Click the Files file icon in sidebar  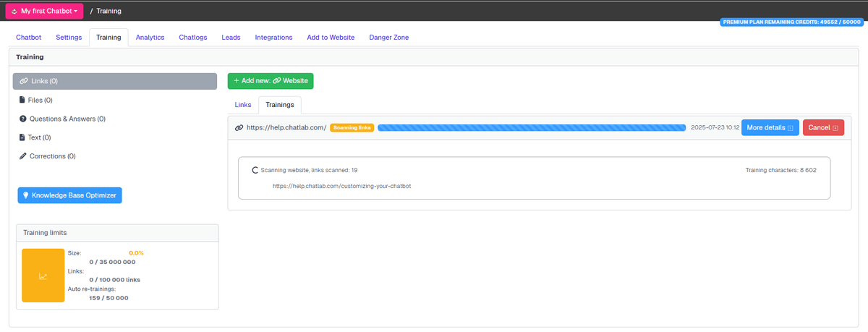[22, 100]
